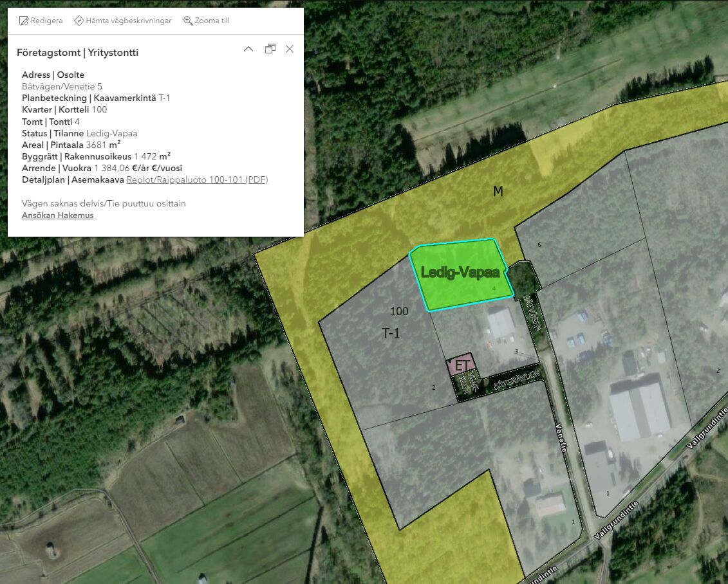
Task: Open the Hakemus application link
Action: [x=75, y=215]
